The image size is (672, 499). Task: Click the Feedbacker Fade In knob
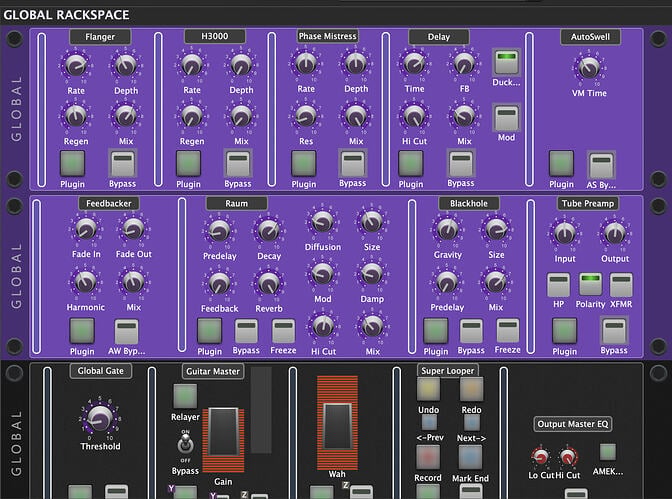point(86,229)
